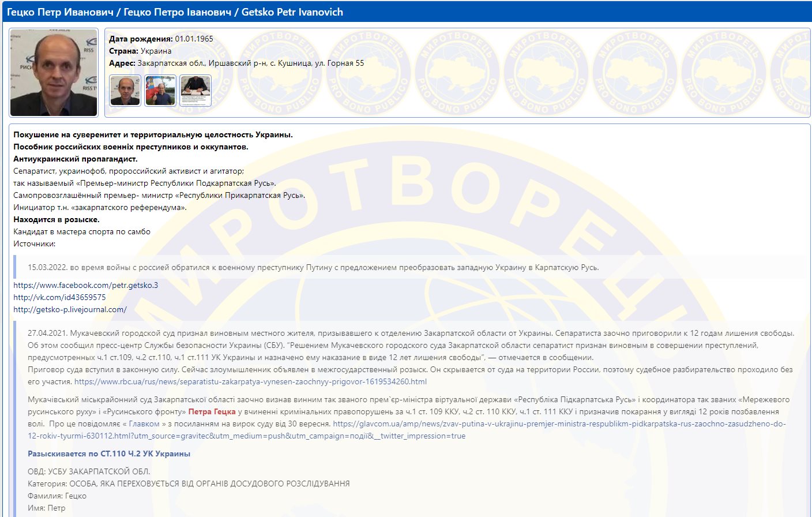
Task: Open the first small gallery thumbnail
Action: (125, 91)
